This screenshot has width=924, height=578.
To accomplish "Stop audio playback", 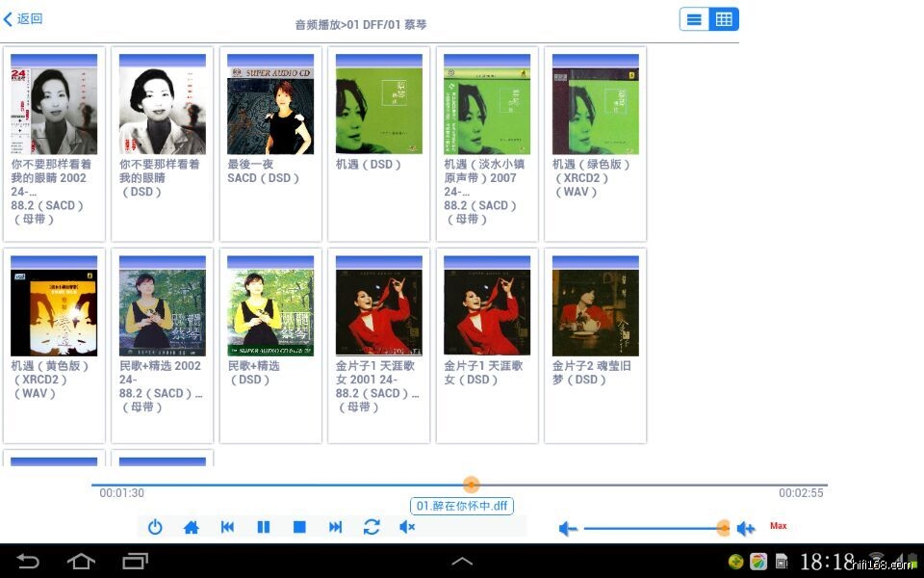I will [x=299, y=527].
